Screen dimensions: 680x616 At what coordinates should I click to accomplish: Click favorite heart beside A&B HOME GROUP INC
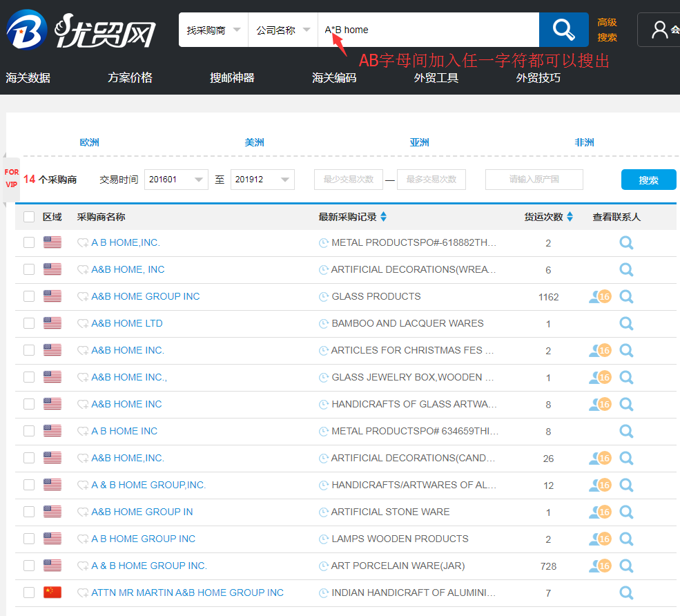82,297
